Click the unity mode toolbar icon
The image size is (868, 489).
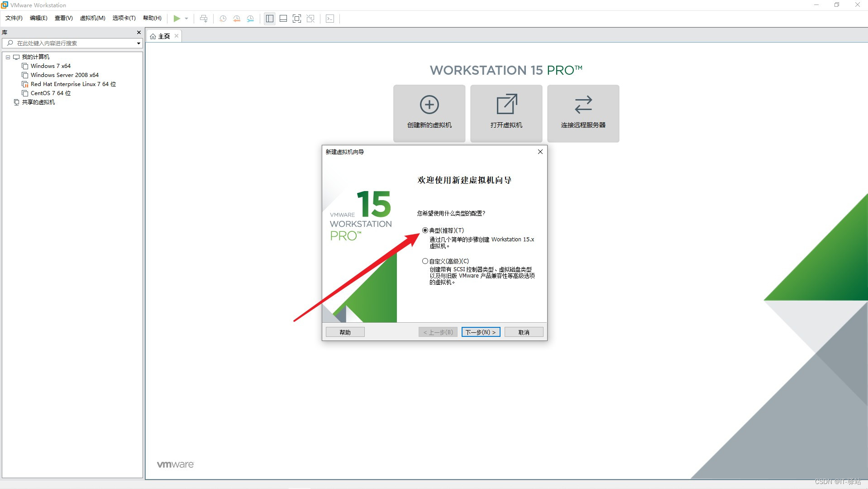(310, 19)
